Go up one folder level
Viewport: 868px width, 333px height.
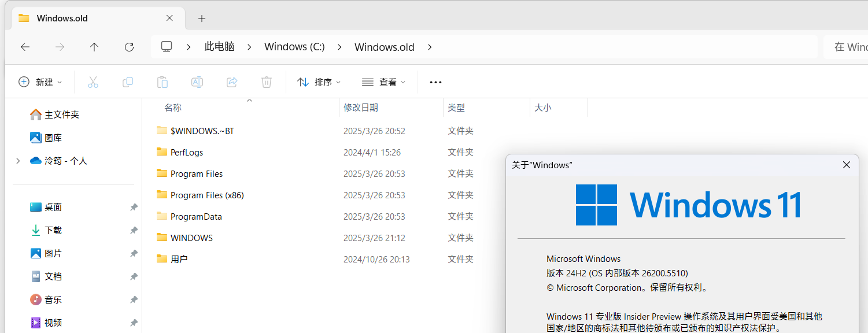click(94, 47)
